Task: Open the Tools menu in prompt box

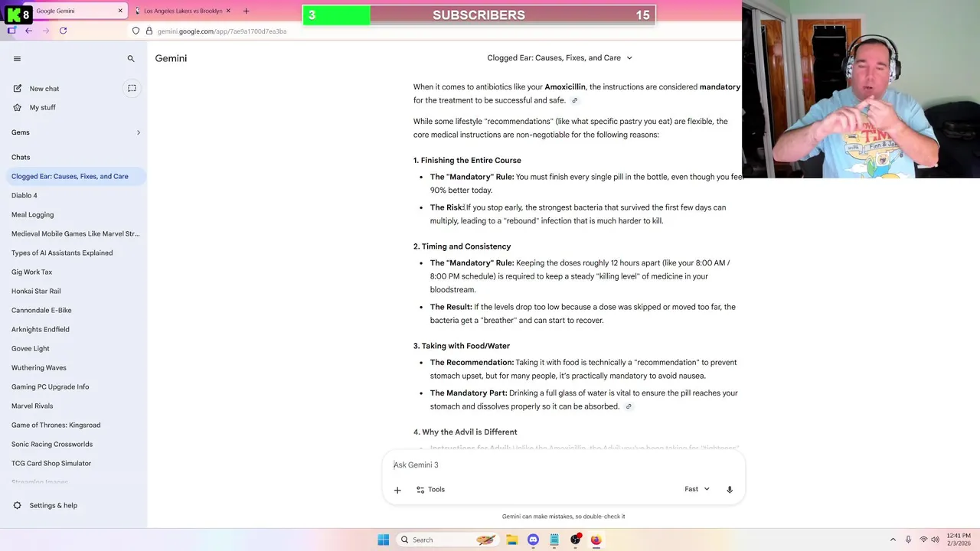Action: (x=430, y=490)
